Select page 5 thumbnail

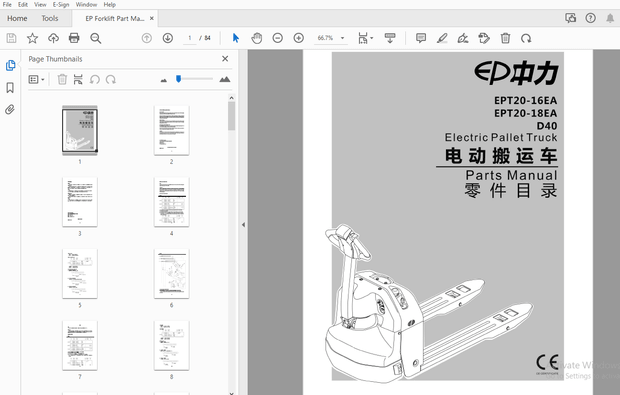tap(80, 274)
